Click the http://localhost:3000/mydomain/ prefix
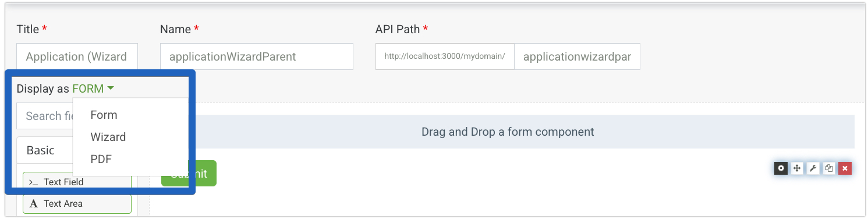The image size is (868, 219). [x=445, y=56]
